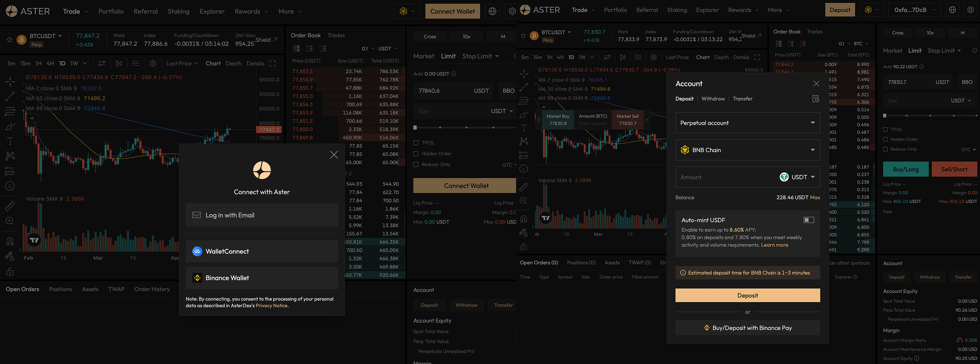The height and width of the screenshot is (364, 980).
Task: Pick the trend line tool in the logged-out chart
Action: (x=10, y=96)
